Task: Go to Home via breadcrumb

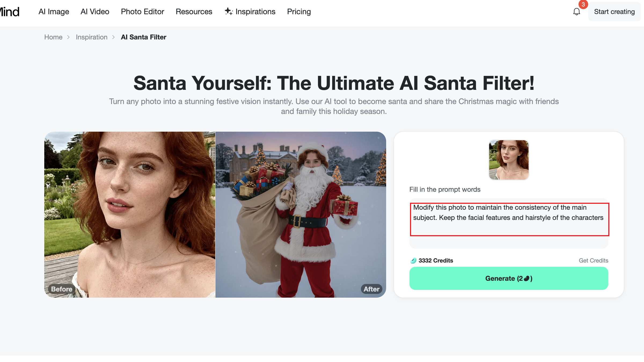Action: pos(53,37)
